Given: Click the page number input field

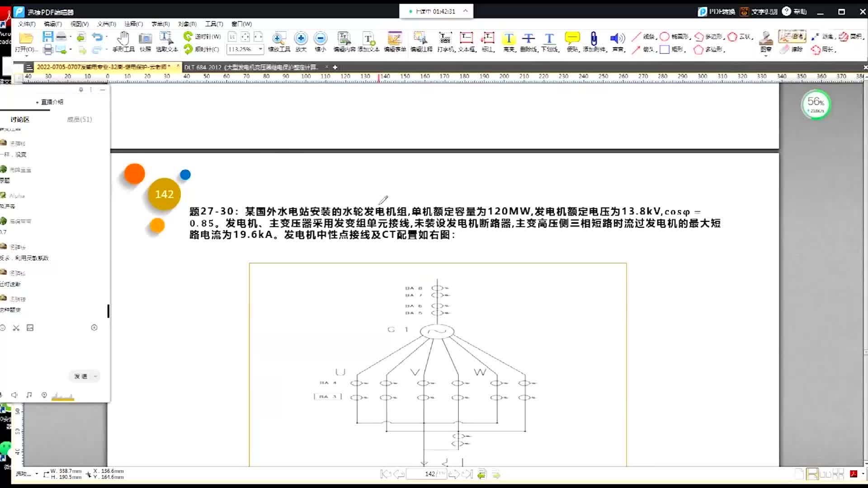Looking at the screenshot, I should pyautogui.click(x=426, y=474).
